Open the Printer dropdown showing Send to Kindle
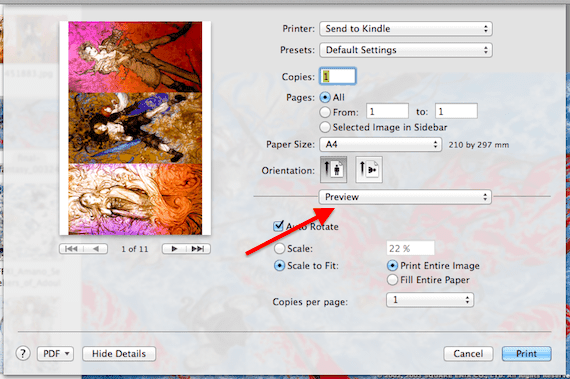The height and width of the screenshot is (379, 570). coord(406,29)
